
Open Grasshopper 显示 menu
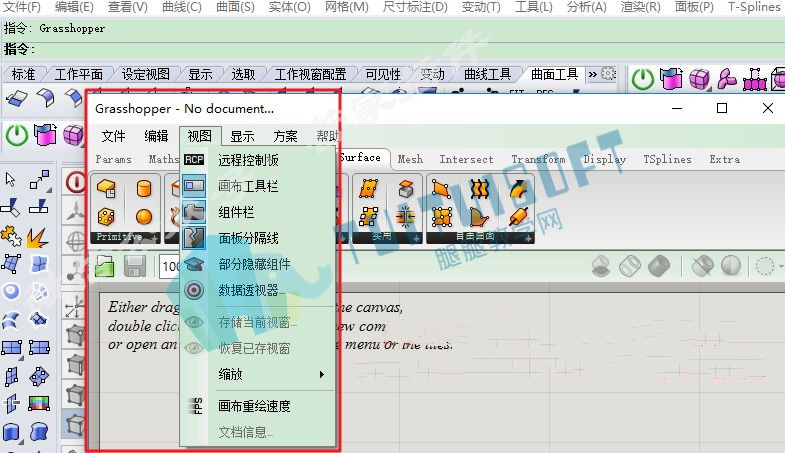tap(242, 136)
